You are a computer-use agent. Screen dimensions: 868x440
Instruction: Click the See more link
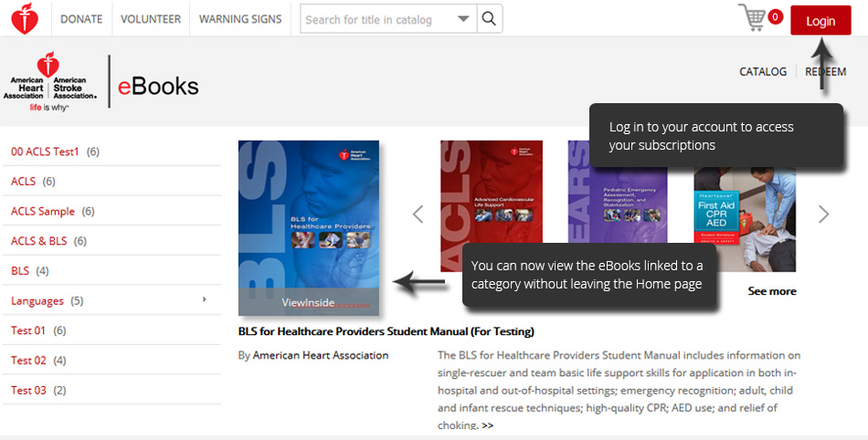click(772, 291)
